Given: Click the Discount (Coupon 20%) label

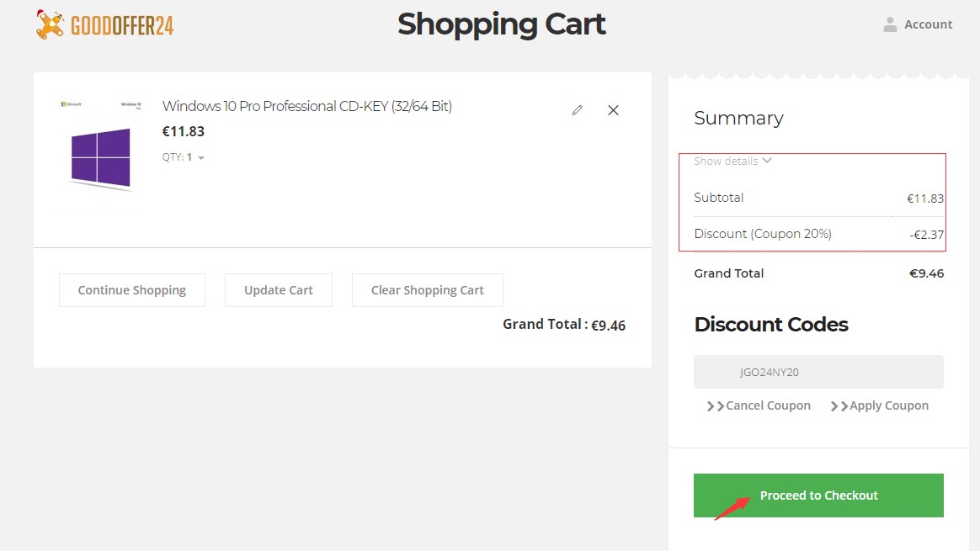Looking at the screenshot, I should point(763,234).
